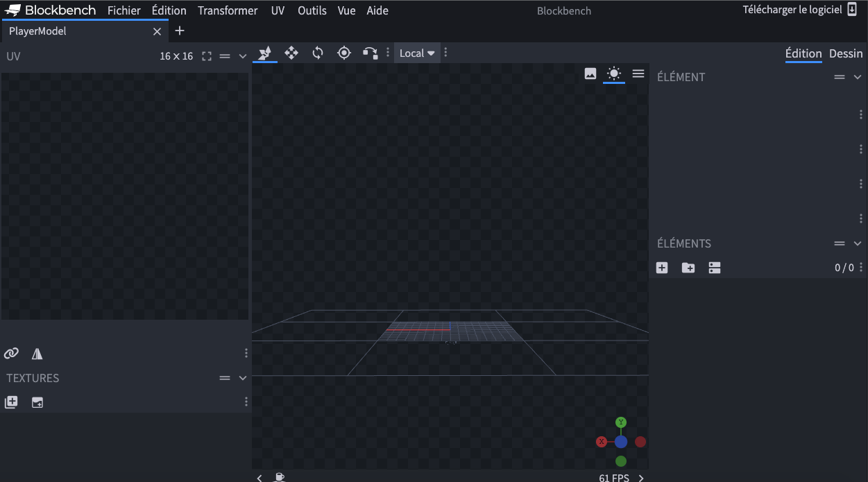868x482 pixels.
Task: Create a new texture with the image-plus icon
Action: coord(37,402)
